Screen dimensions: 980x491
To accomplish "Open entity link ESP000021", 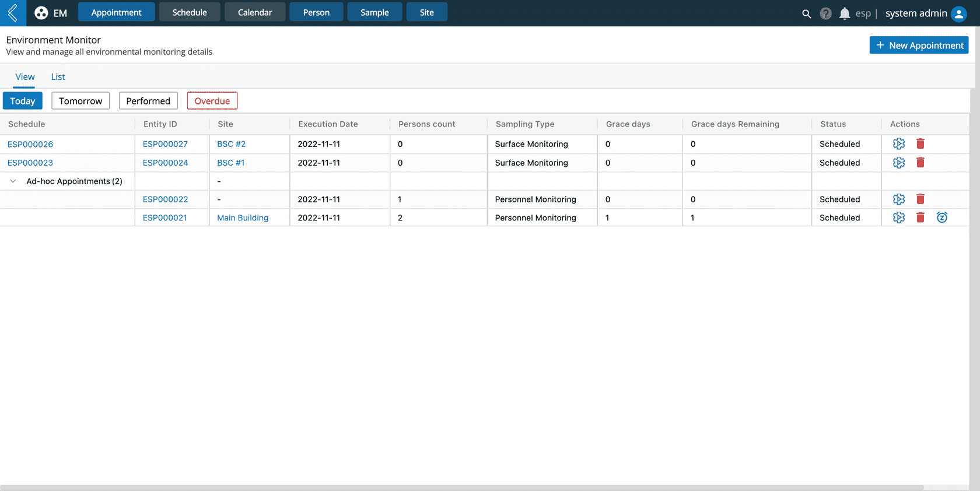I will [165, 218].
